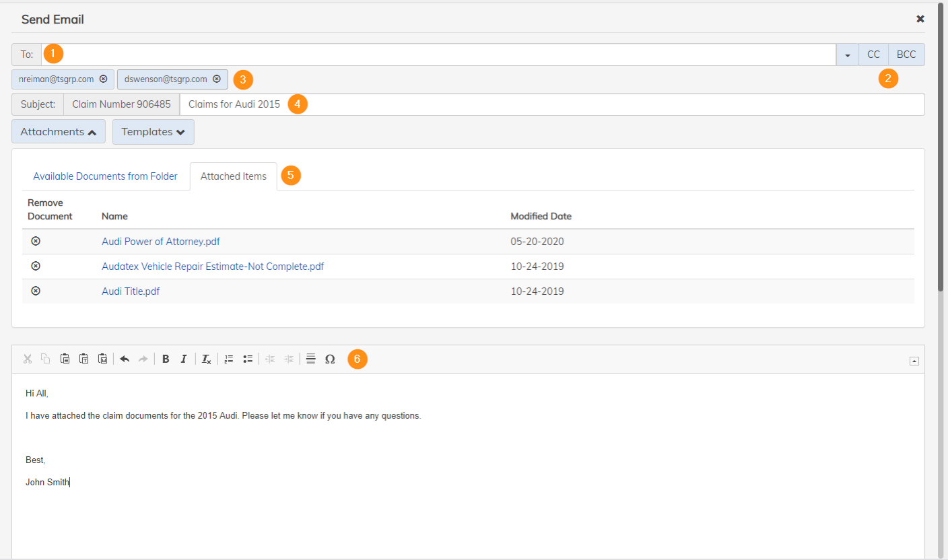Image resolution: width=948 pixels, height=560 pixels.
Task: Toggle italic formatting in the editor
Action: point(183,359)
